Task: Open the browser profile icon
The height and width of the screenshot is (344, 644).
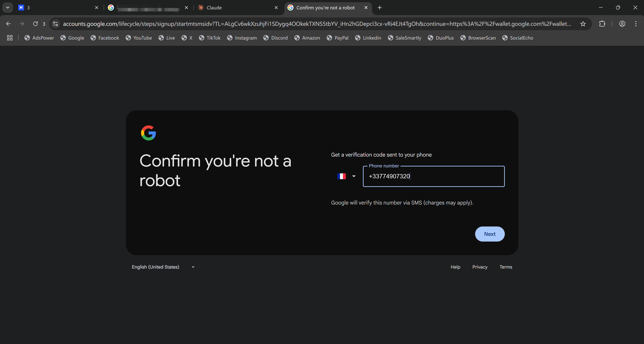Action: click(622, 24)
